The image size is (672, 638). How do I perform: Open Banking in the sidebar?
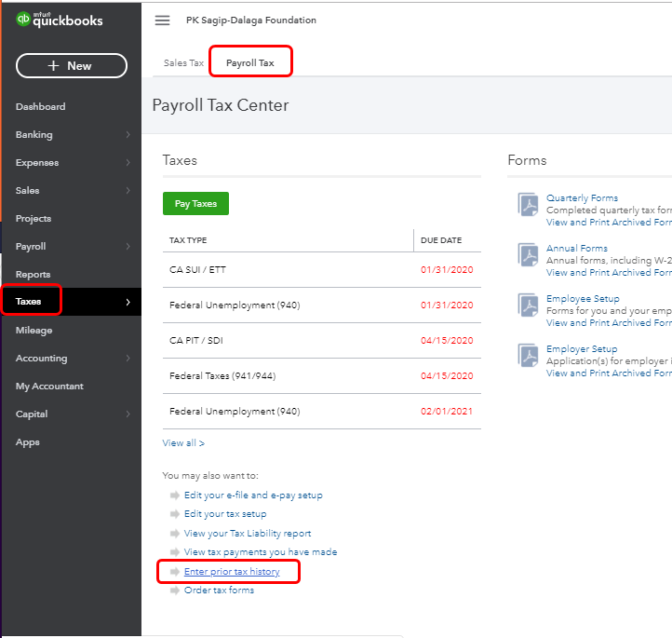pyautogui.click(x=34, y=135)
